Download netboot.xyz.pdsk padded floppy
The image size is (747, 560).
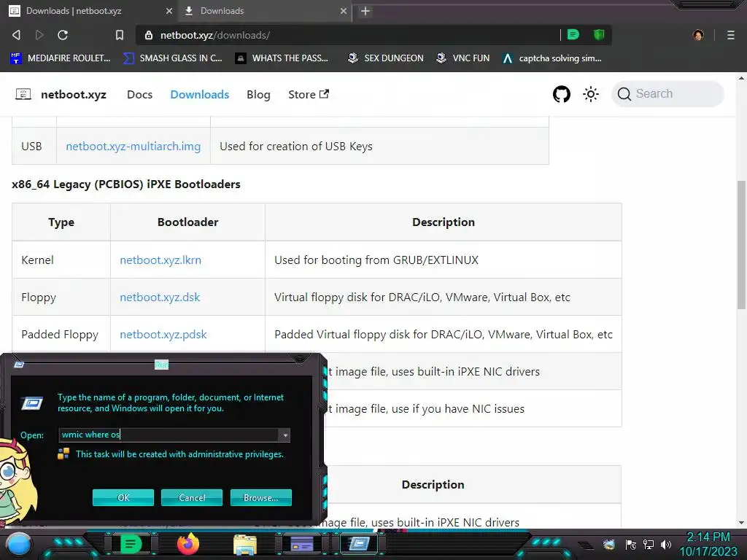coord(163,334)
